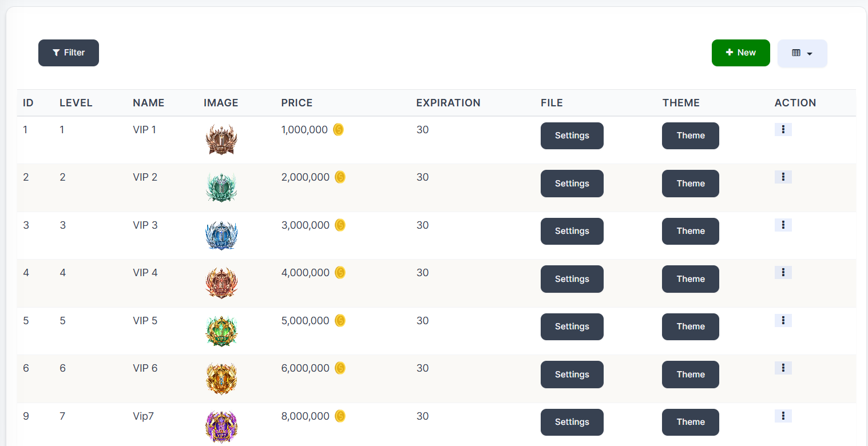Viewport: 868px width, 446px height.
Task: Open the three-dot action menu for Vip7
Action: point(783,416)
